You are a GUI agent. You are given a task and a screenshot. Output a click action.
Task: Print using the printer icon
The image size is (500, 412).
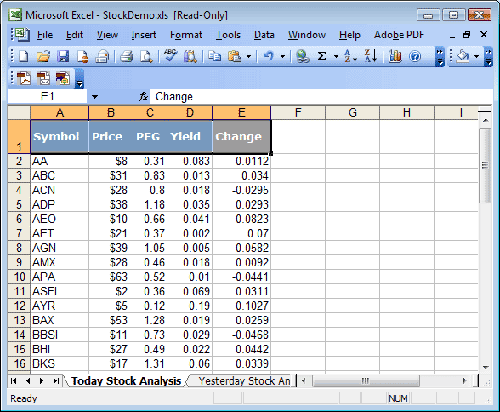(x=126, y=56)
